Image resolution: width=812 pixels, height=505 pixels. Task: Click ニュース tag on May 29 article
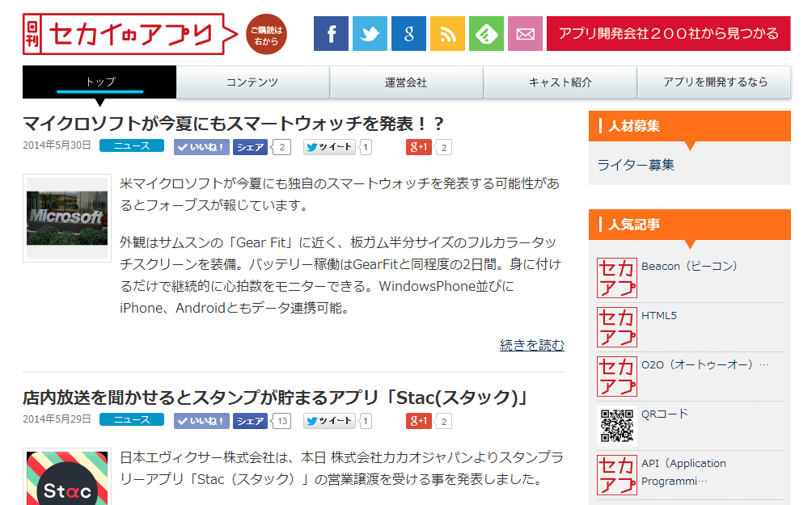[132, 419]
